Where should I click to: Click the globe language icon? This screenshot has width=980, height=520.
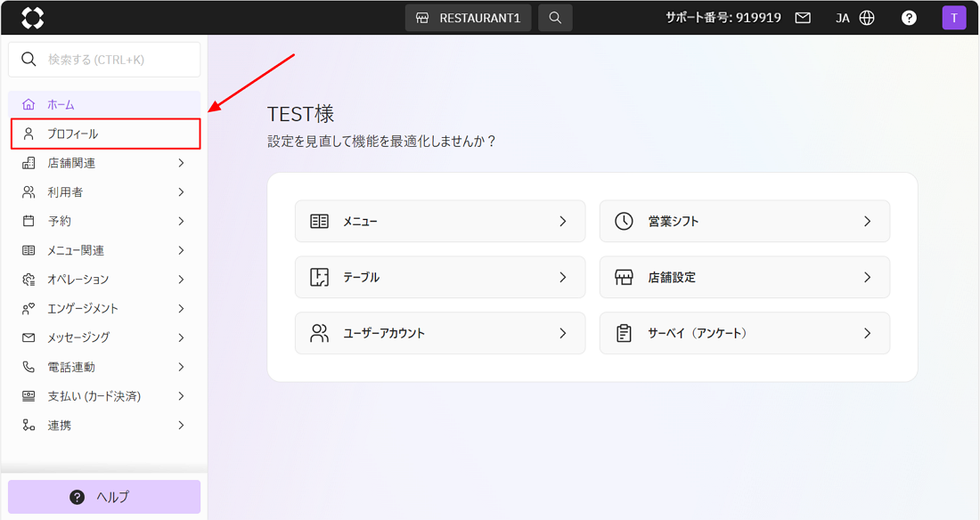pyautogui.click(x=867, y=18)
